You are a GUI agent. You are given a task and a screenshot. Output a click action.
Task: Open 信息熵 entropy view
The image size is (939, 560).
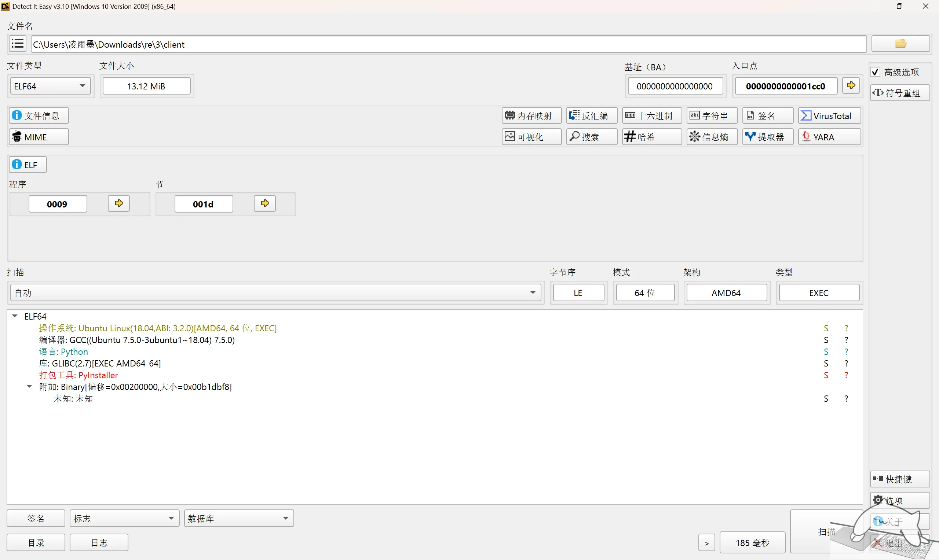(x=712, y=137)
